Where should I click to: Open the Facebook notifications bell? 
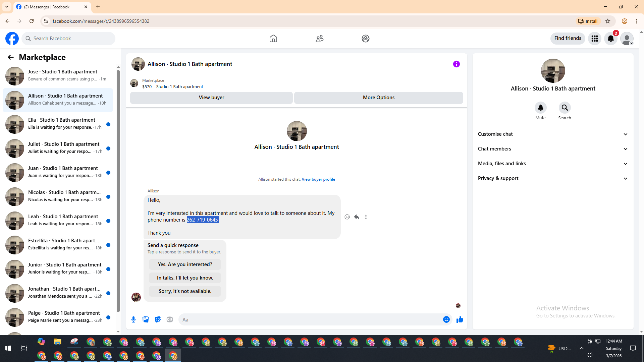click(610, 39)
